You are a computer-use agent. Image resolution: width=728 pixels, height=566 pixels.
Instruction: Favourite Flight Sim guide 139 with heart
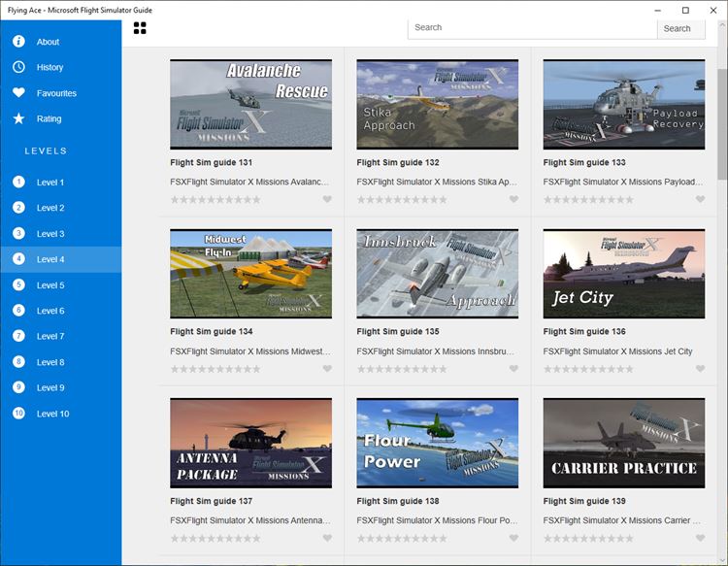pyautogui.click(x=700, y=538)
